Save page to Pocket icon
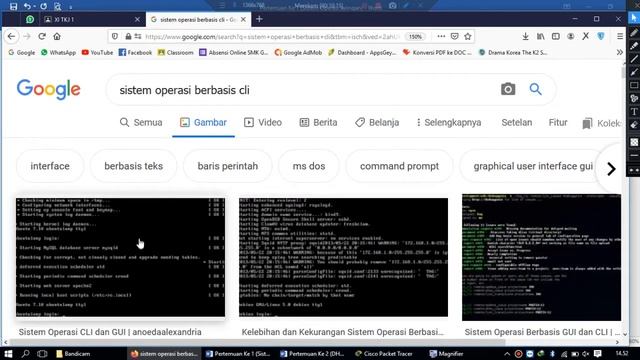 tap(455, 36)
